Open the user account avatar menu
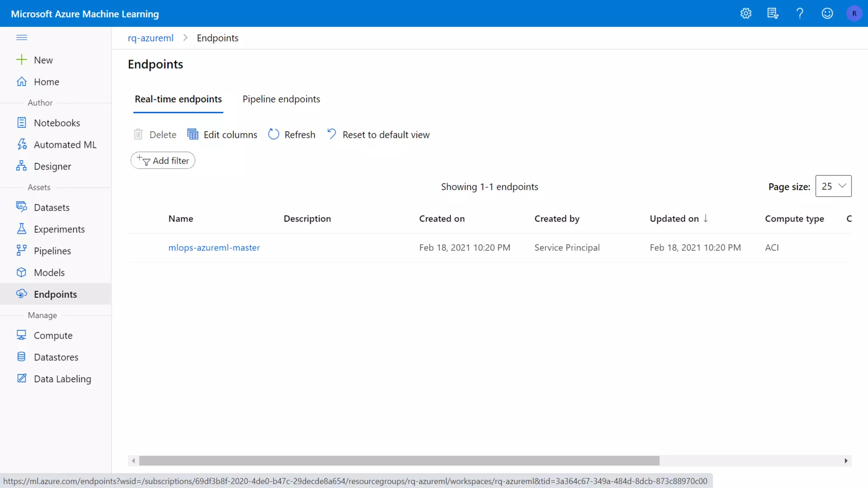The width and height of the screenshot is (868, 488). (x=854, y=14)
